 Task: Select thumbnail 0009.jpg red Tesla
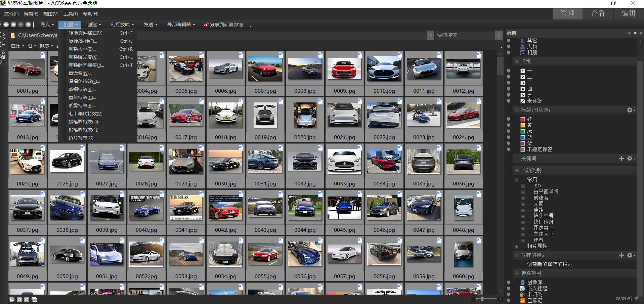pos(344,73)
